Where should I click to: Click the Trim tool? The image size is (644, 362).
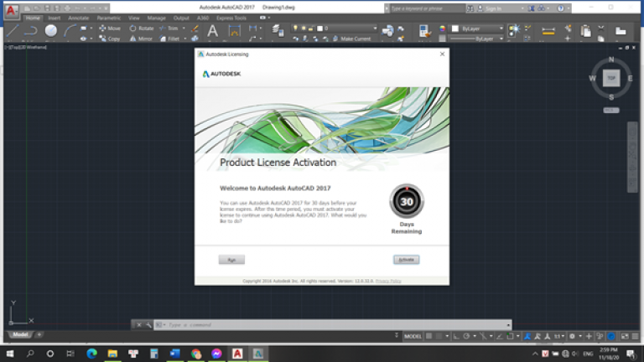(169, 28)
